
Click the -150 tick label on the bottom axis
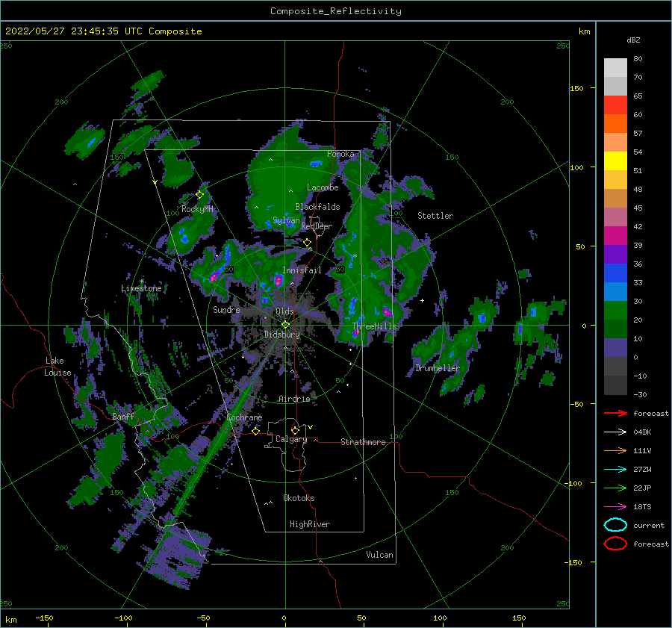[44, 618]
